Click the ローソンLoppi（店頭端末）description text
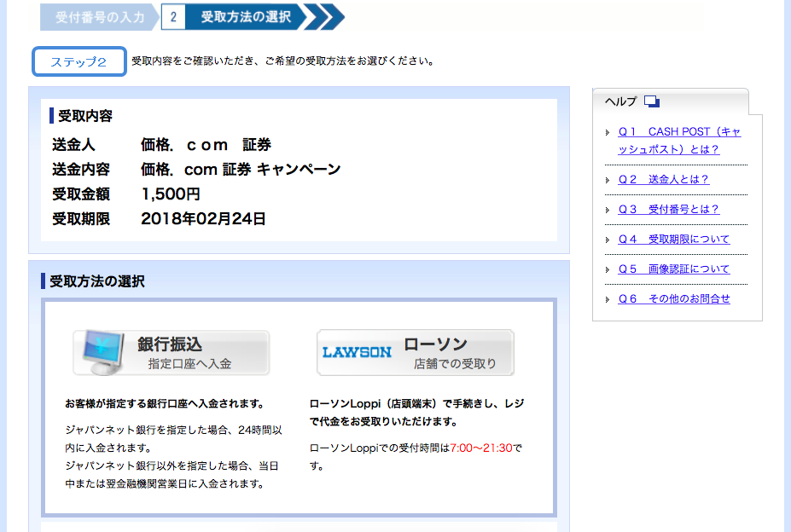Image resolution: width=791 pixels, height=532 pixels. click(416, 413)
